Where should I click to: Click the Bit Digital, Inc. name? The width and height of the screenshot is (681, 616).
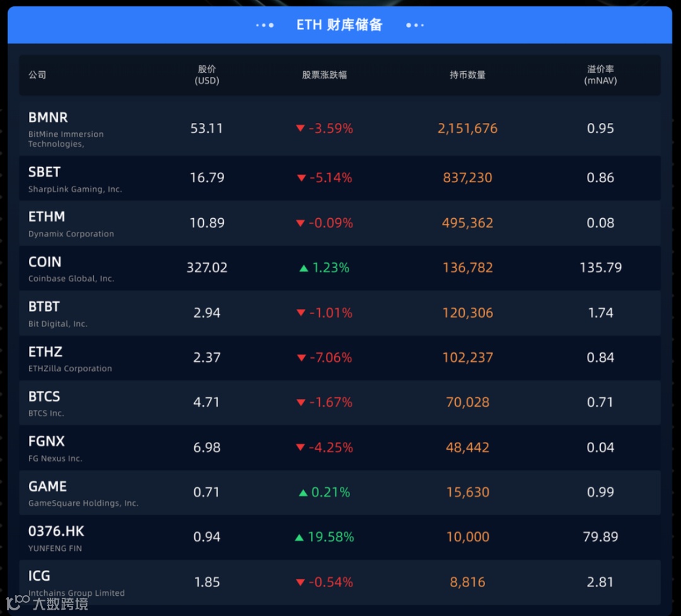(58, 323)
